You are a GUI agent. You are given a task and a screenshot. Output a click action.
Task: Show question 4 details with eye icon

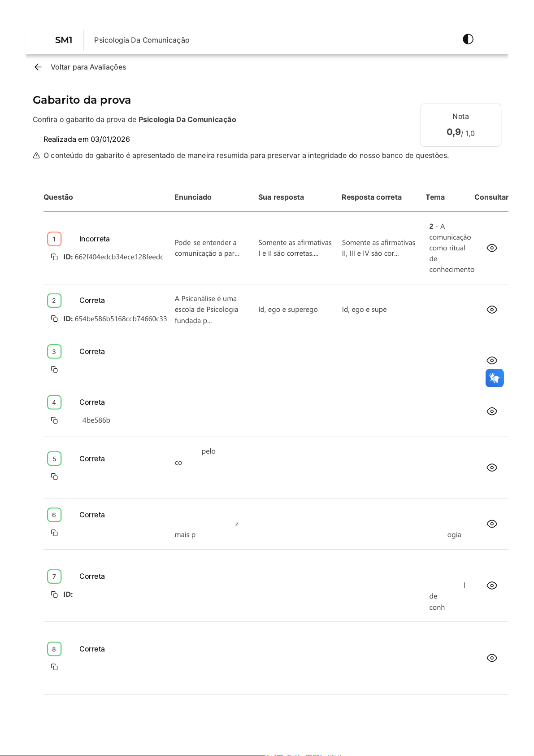[x=492, y=411]
